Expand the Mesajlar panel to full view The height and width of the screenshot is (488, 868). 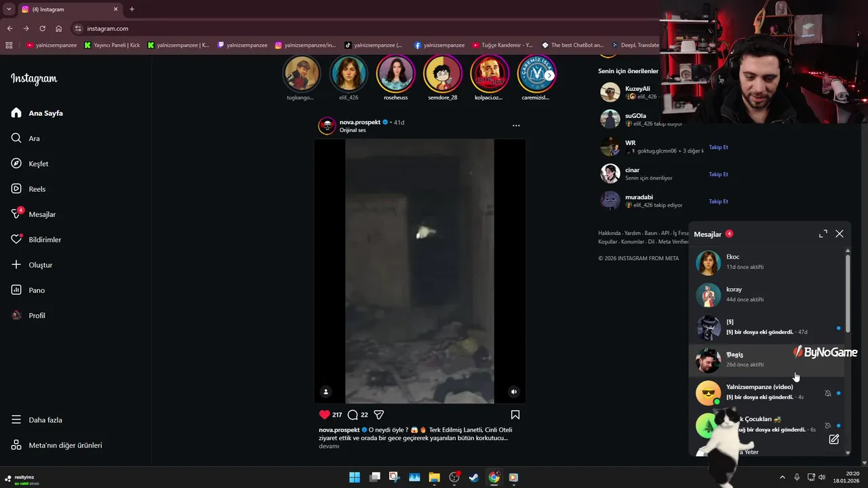click(823, 234)
